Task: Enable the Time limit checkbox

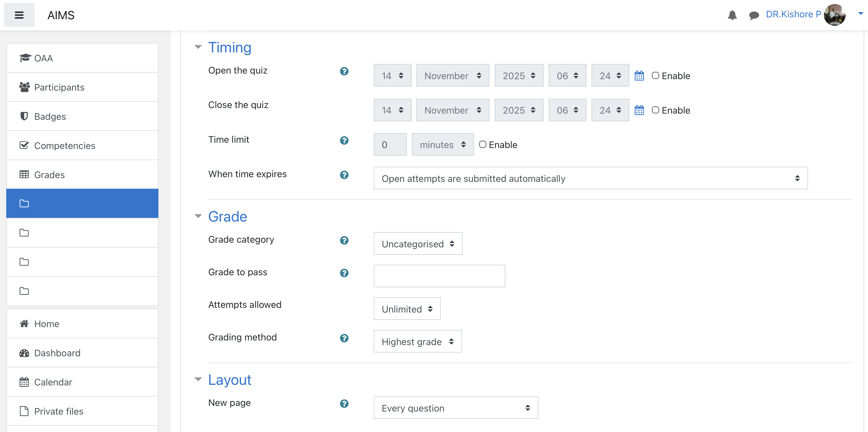Action: pyautogui.click(x=482, y=144)
